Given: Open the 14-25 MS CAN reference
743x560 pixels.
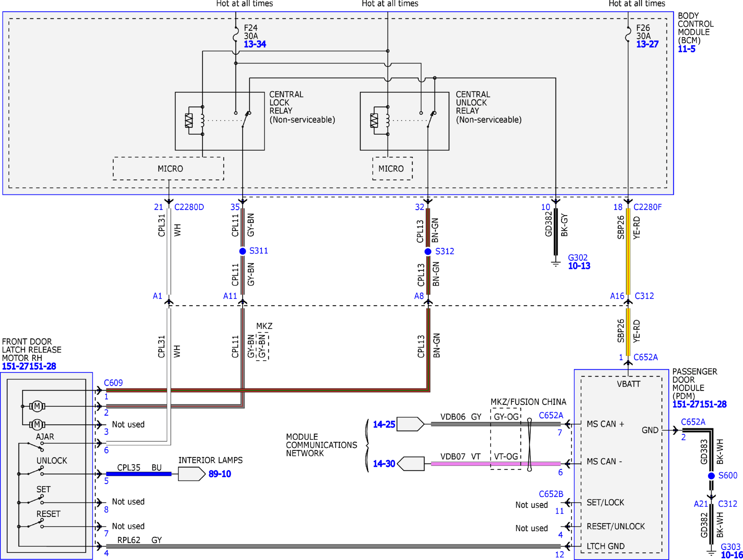Looking at the screenshot, I should click(384, 424).
